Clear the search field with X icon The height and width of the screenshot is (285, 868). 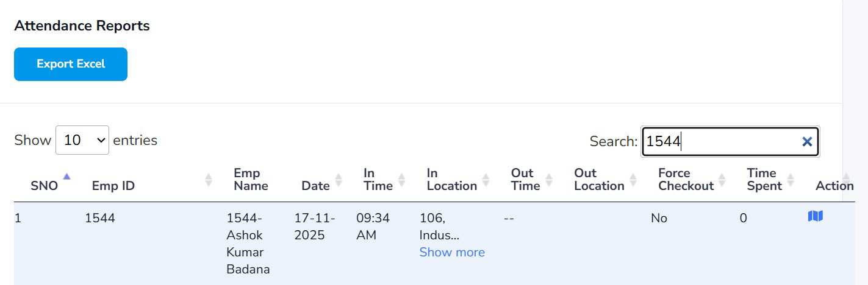806,142
